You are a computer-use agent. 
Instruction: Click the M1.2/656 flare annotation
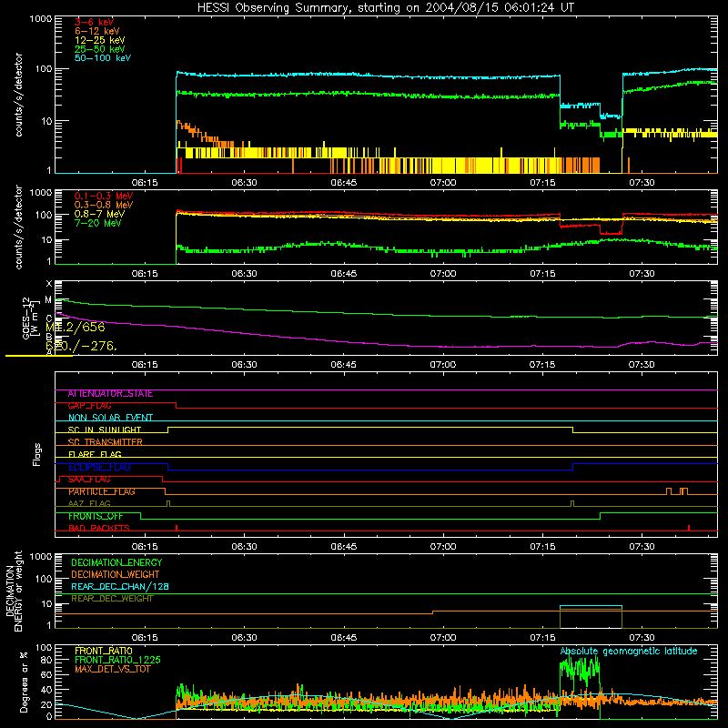point(76,328)
